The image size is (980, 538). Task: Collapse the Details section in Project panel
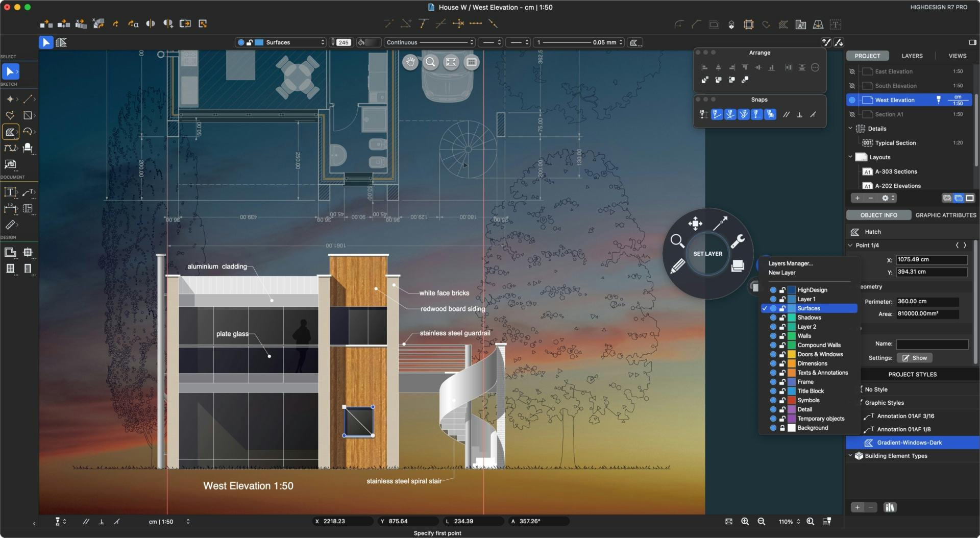[849, 129]
